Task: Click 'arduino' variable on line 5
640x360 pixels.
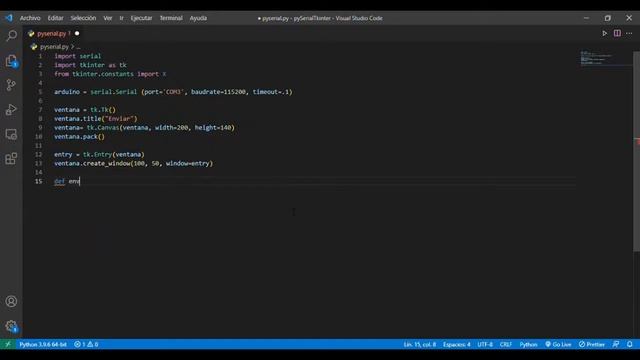Action: click(67, 92)
